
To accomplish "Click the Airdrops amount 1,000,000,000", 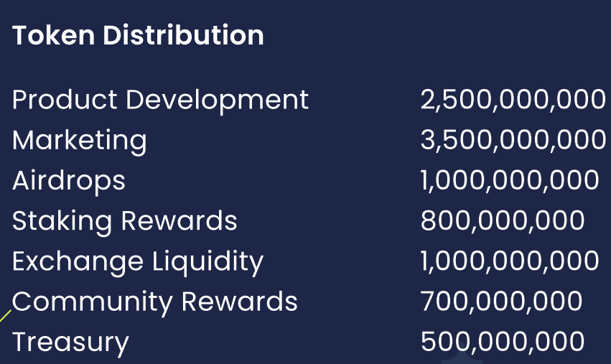I will (510, 180).
